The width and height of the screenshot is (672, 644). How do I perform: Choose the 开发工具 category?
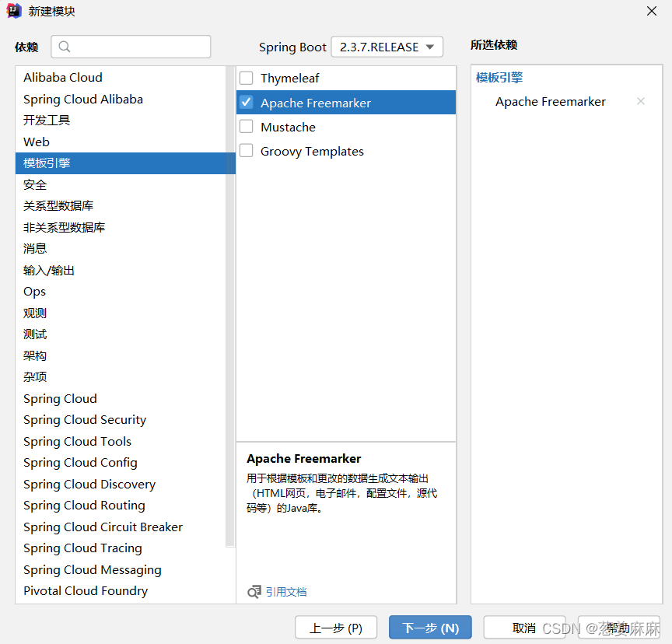point(121,121)
